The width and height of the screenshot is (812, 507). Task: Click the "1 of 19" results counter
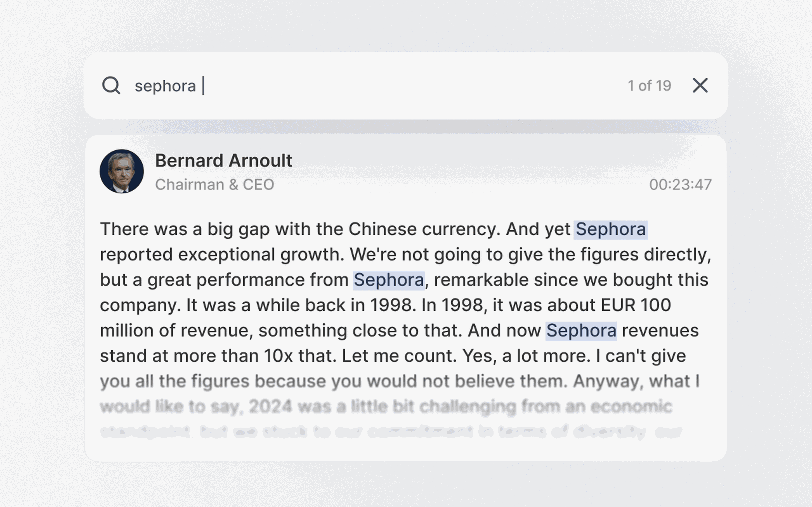click(649, 86)
